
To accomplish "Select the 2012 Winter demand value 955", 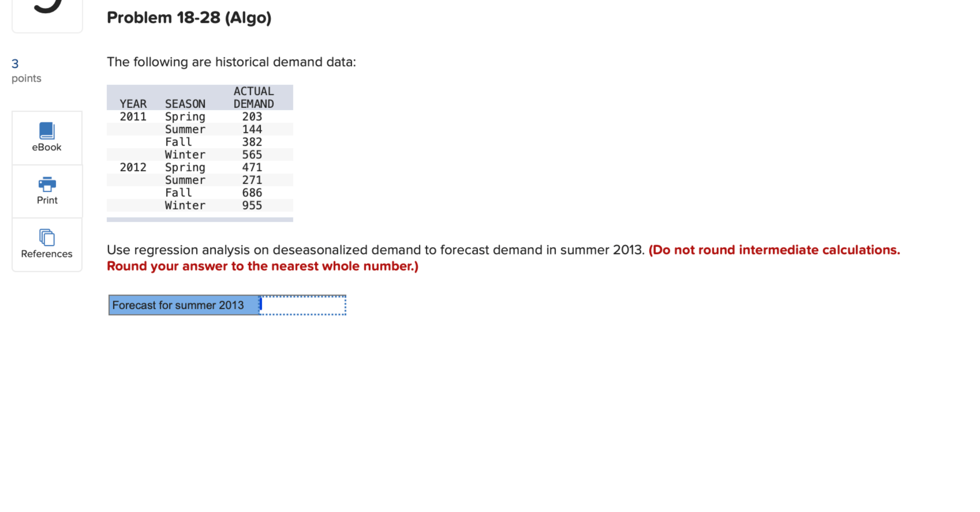I will tap(252, 205).
